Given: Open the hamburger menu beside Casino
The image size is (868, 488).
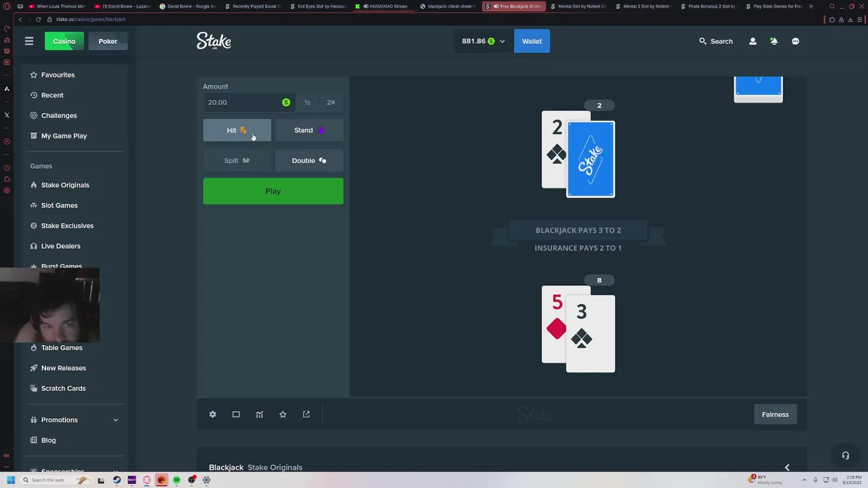Looking at the screenshot, I should pyautogui.click(x=29, y=41).
